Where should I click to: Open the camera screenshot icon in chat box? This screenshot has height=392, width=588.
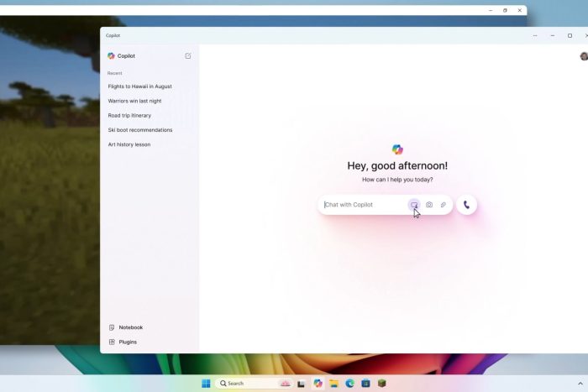coord(429,205)
